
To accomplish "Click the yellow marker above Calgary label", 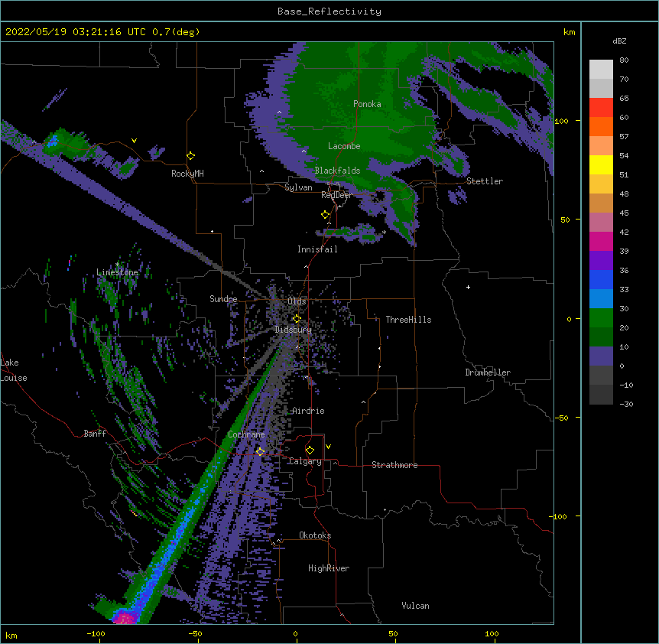I will (x=310, y=450).
